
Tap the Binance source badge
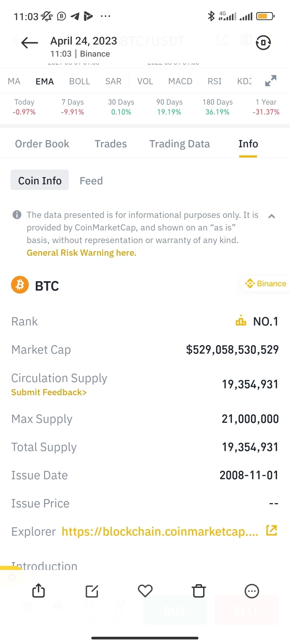coord(266,283)
